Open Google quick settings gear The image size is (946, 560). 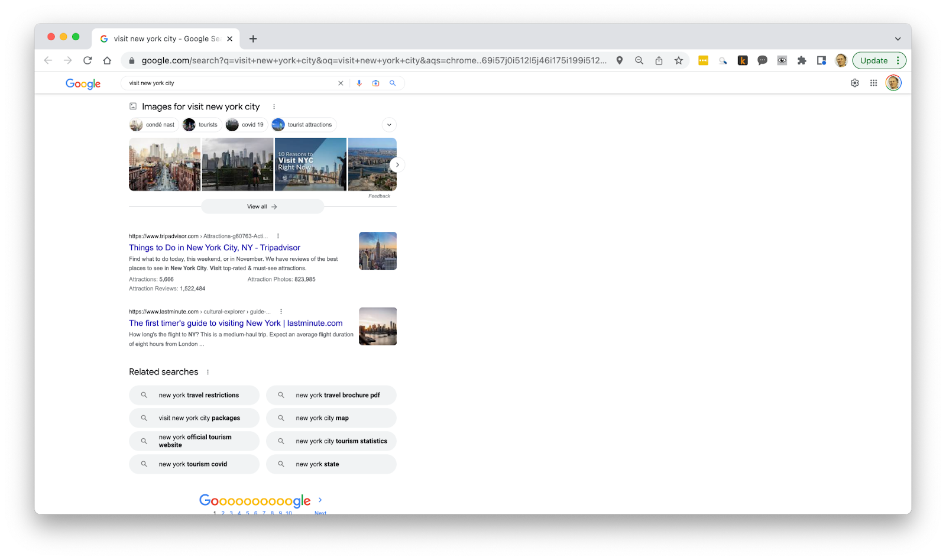(854, 83)
